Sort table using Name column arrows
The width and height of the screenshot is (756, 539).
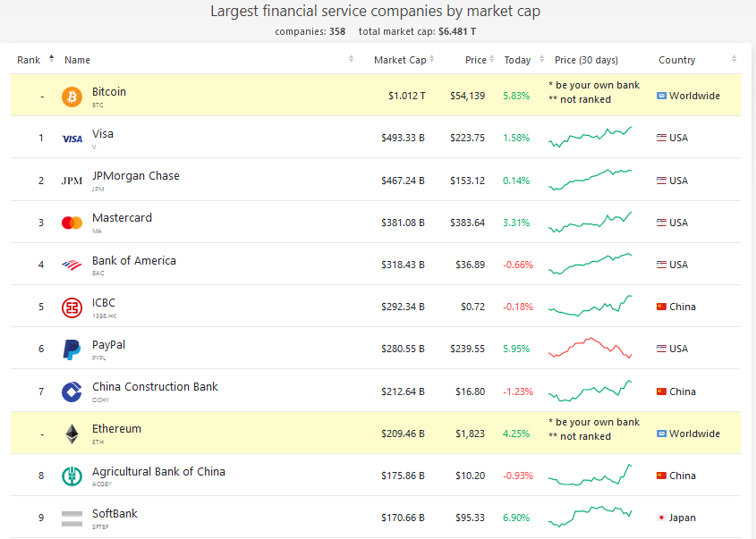(351, 59)
